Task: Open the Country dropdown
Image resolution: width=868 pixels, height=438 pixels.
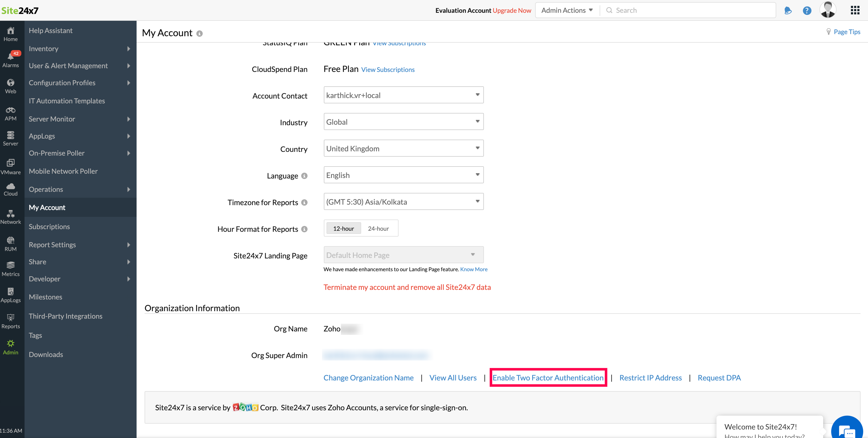Action: tap(403, 148)
